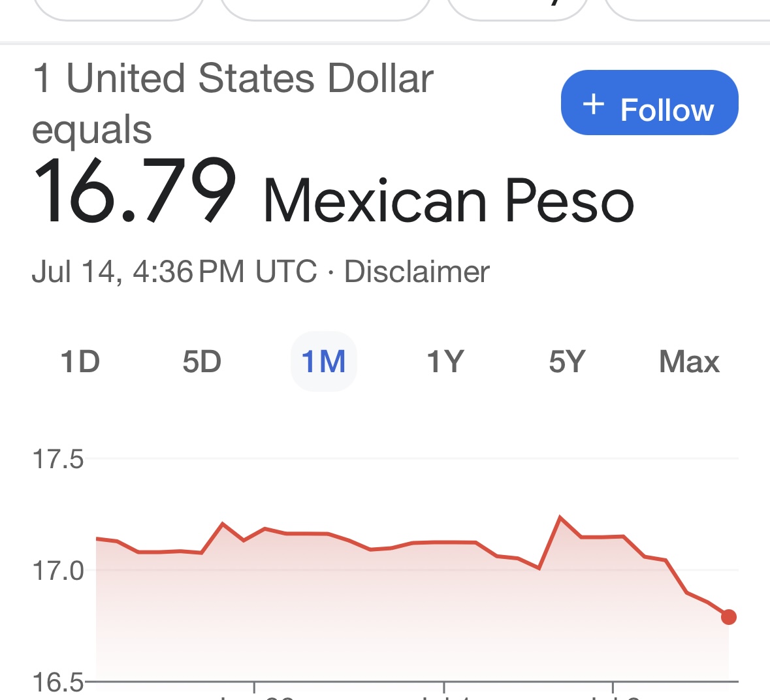Screen dimensions: 770x700
Task: Click the 16.79 exchange rate value
Action: (135, 191)
